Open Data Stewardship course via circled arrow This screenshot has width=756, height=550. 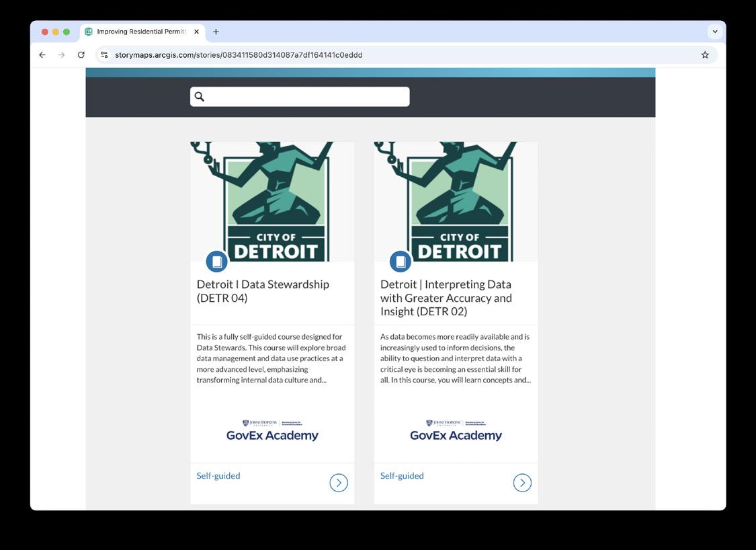[x=339, y=483]
